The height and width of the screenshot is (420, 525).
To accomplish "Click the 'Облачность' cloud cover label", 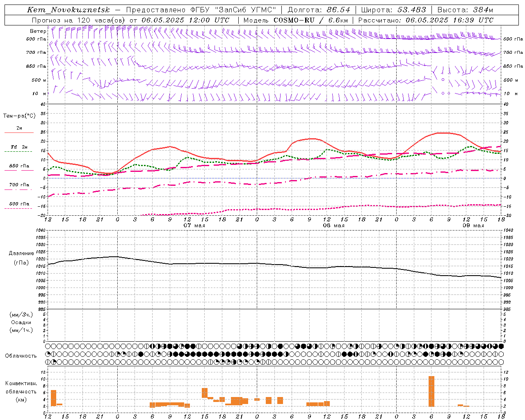I will pos(21,356).
